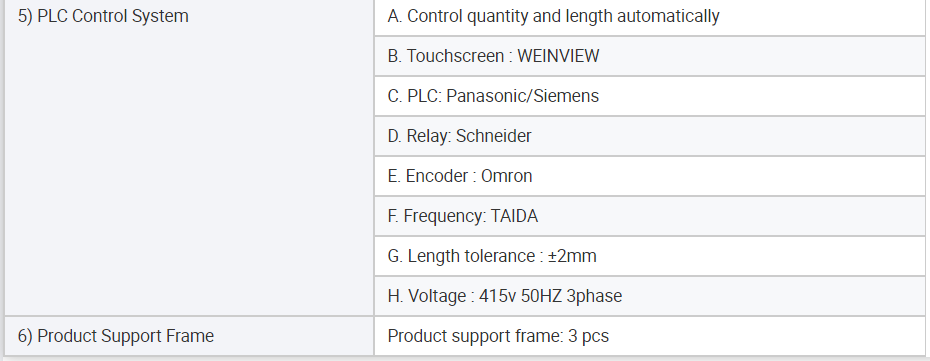Click the '6) Product Support Frame' label
The image size is (930, 361).
116,336
